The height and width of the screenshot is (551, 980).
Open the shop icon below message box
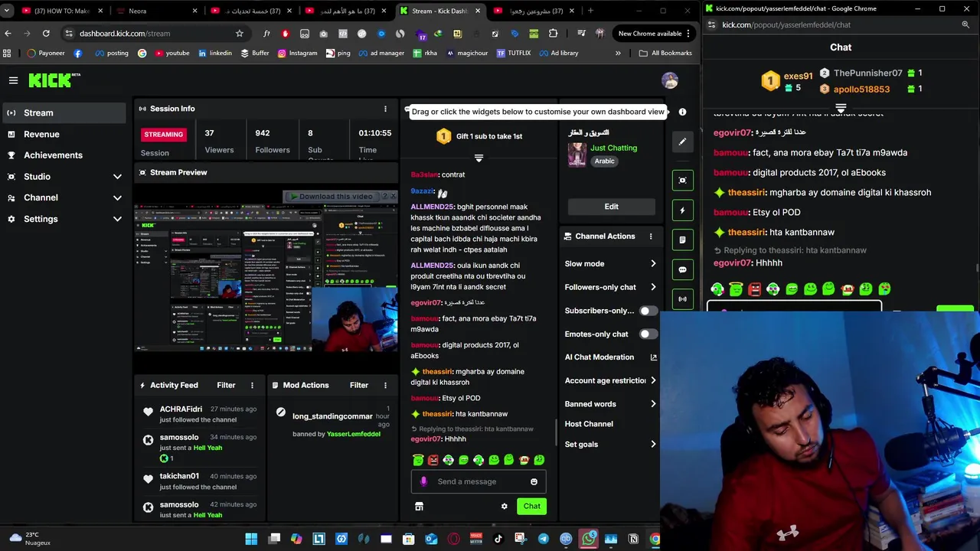click(x=419, y=506)
